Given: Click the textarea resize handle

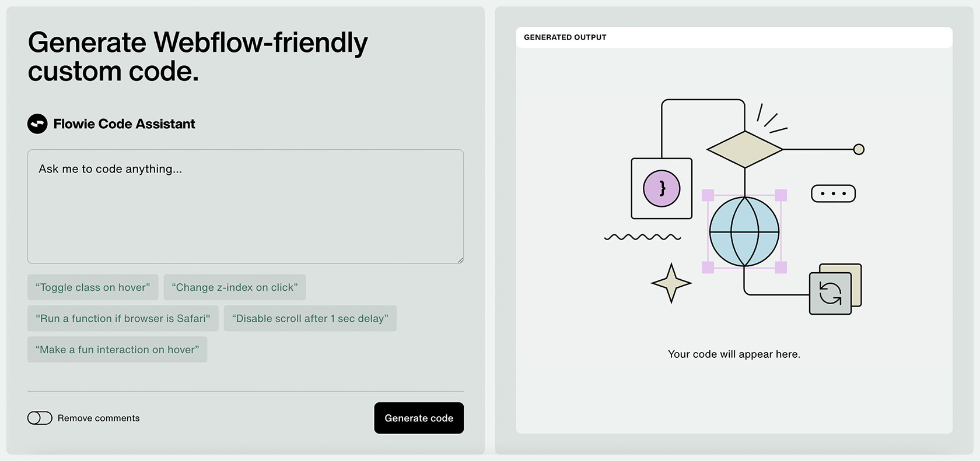Looking at the screenshot, I should (460, 260).
